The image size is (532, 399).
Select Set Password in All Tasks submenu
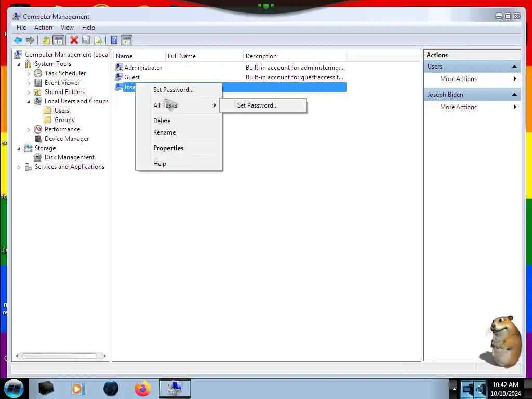pyautogui.click(x=263, y=105)
